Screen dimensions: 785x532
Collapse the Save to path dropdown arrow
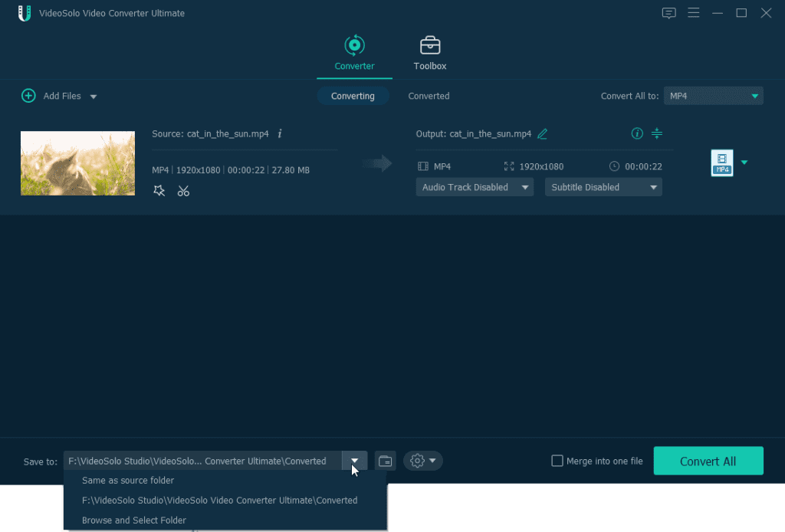(x=354, y=461)
